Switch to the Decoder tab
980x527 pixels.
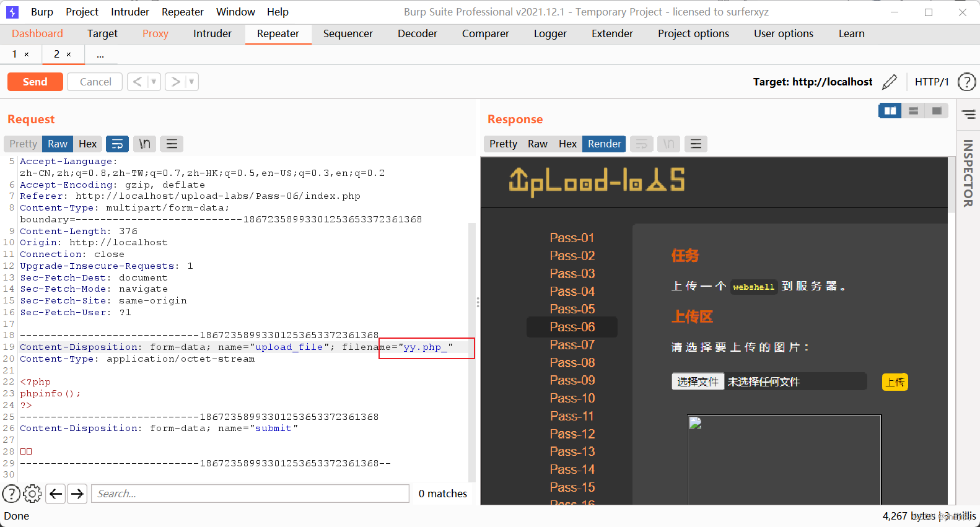[x=418, y=33]
